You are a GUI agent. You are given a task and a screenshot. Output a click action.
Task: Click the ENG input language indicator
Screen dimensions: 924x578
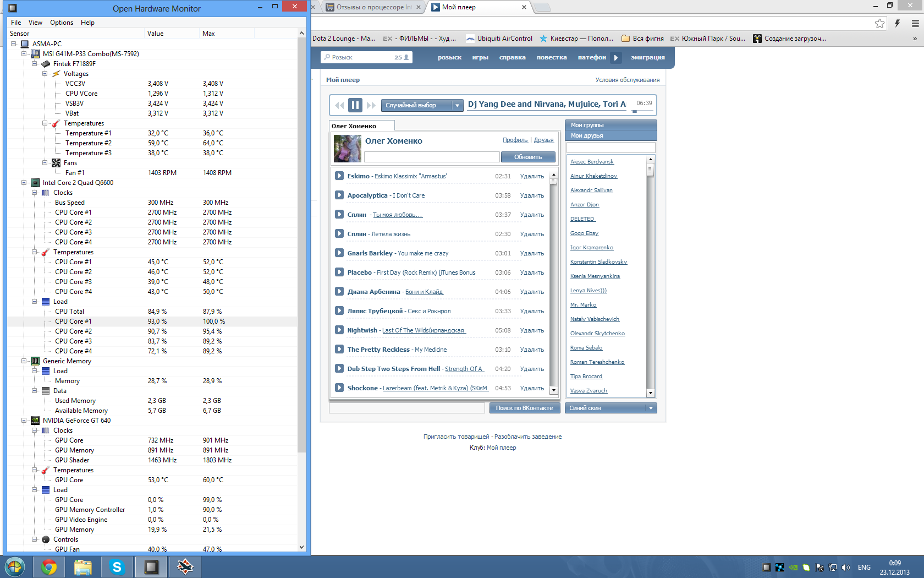tap(864, 568)
